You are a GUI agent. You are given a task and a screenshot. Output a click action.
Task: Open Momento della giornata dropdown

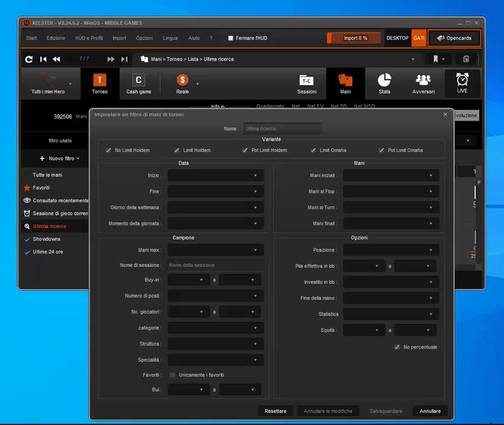215,224
